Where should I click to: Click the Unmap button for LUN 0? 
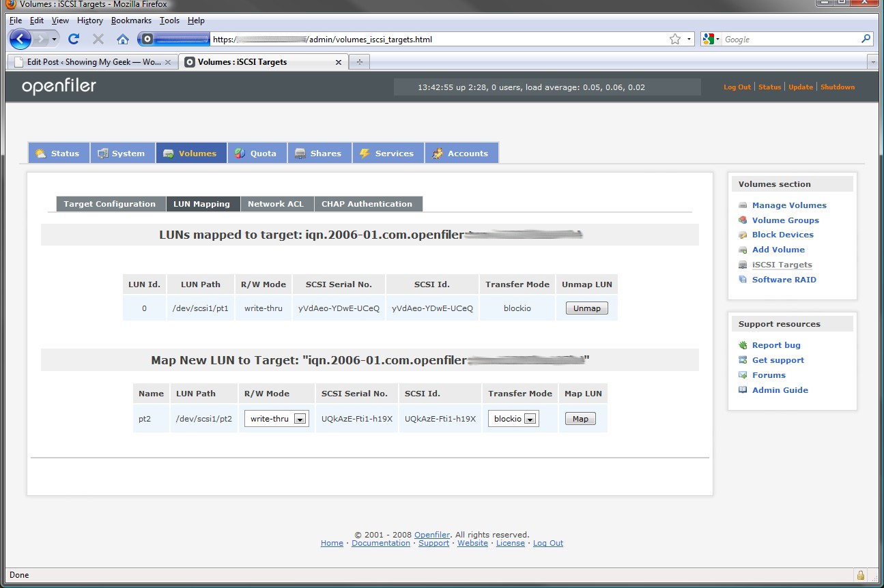point(587,308)
